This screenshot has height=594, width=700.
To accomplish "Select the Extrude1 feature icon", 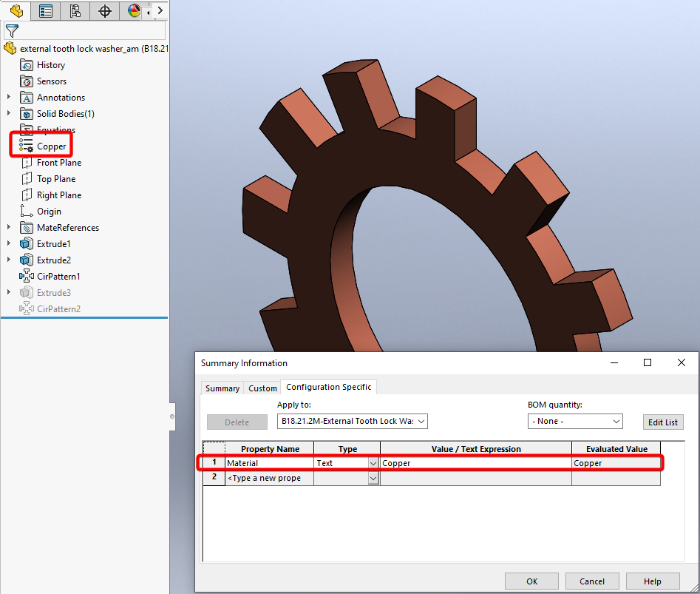I will click(27, 244).
